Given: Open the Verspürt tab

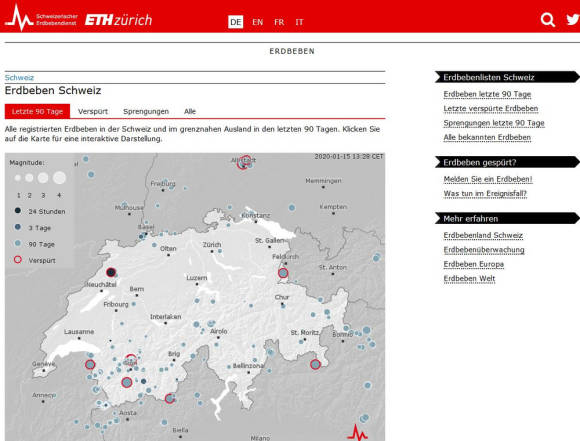Looking at the screenshot, I should click(93, 111).
